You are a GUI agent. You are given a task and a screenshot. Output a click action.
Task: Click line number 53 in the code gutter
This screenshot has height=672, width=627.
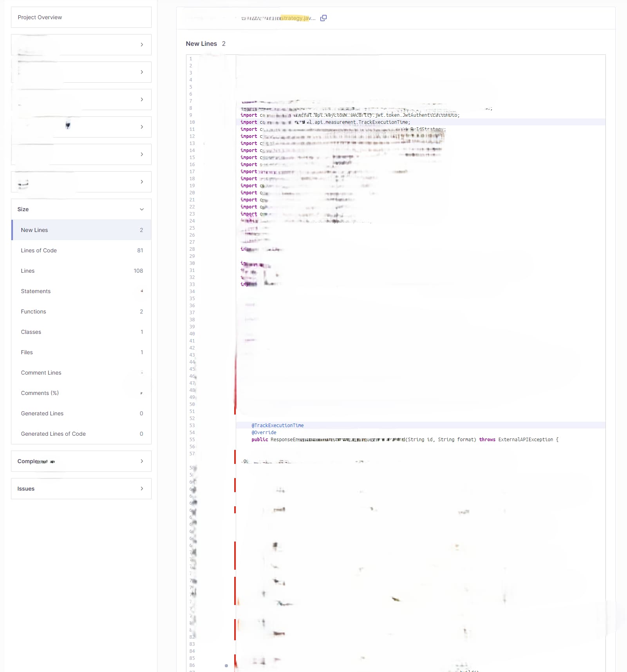point(192,426)
